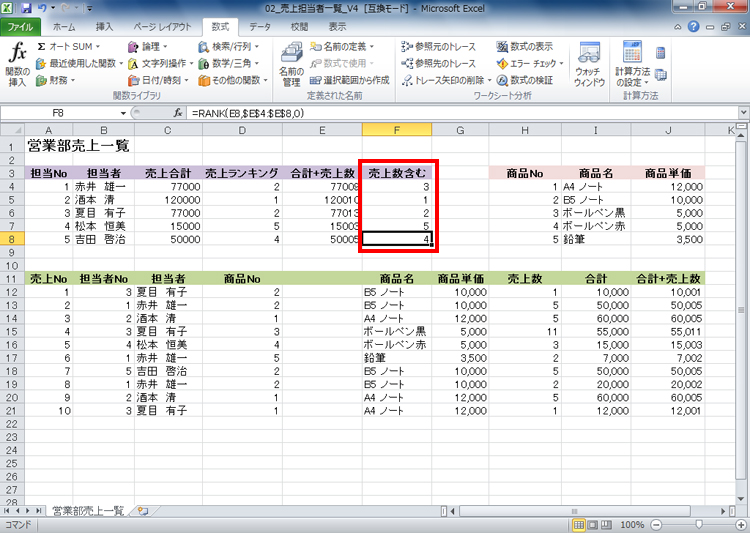The image size is (750, 533).
Task: Click the vertical scrollbar down arrow
Action: tap(741, 499)
